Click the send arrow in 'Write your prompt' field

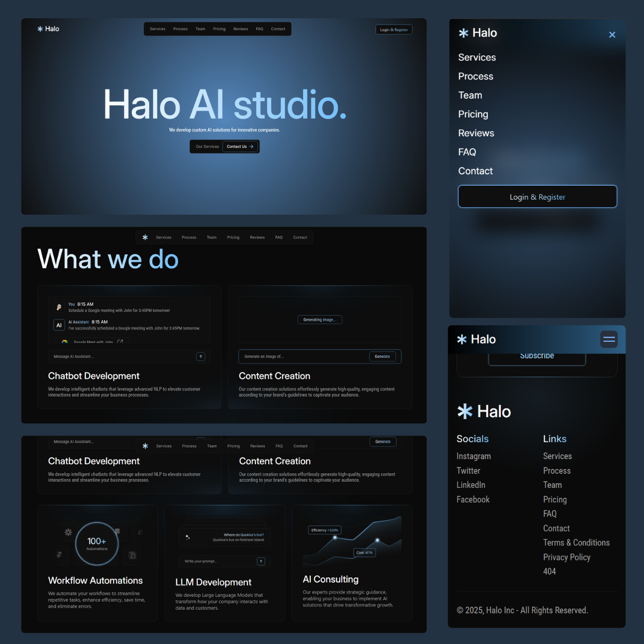point(261,561)
